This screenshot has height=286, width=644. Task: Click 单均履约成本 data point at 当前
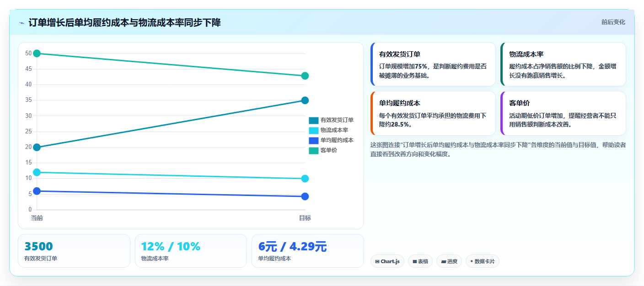(x=37, y=191)
